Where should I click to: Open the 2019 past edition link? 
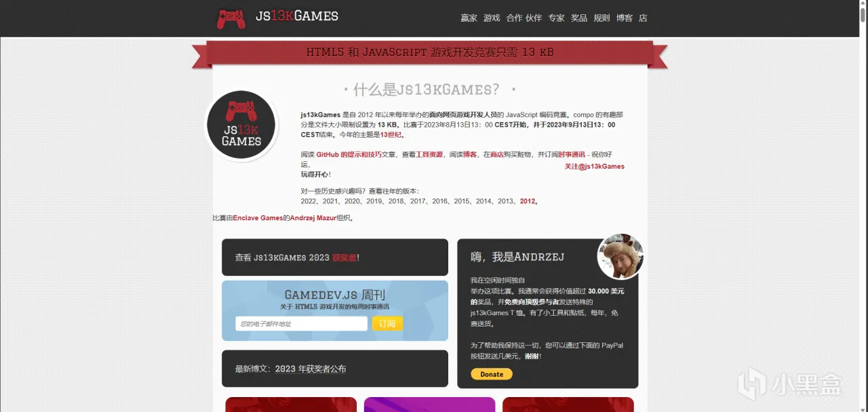point(374,201)
